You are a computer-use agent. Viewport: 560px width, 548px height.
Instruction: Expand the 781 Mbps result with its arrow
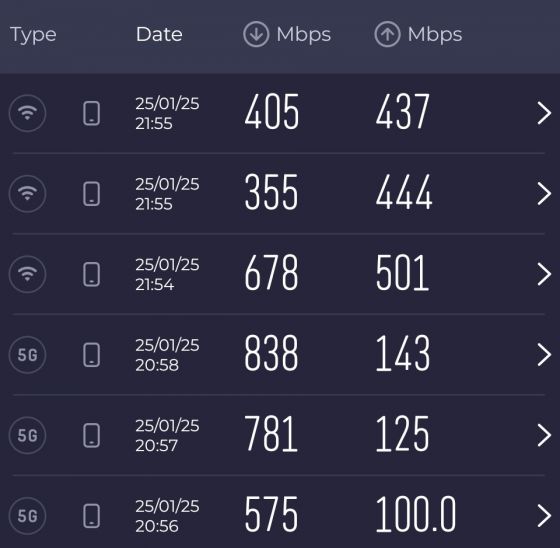pos(544,435)
